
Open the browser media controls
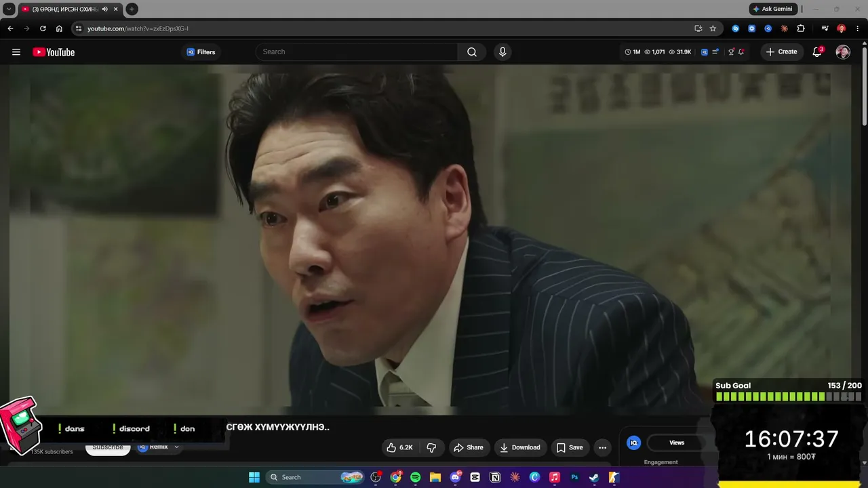(x=825, y=28)
